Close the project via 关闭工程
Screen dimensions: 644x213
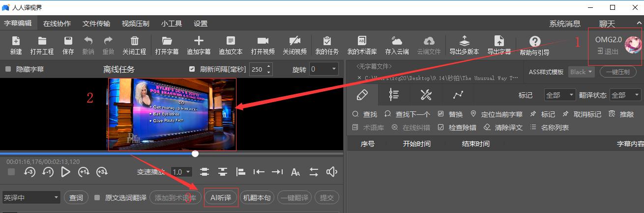(x=134, y=45)
